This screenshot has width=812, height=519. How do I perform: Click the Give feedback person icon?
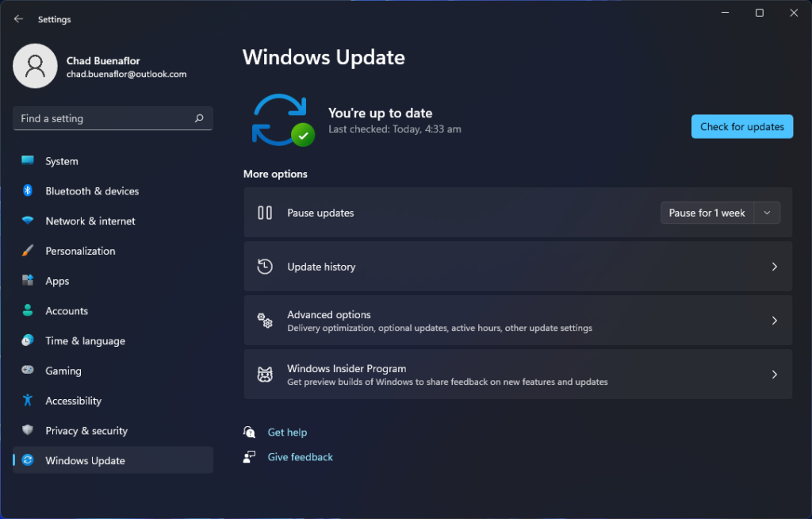coord(249,457)
